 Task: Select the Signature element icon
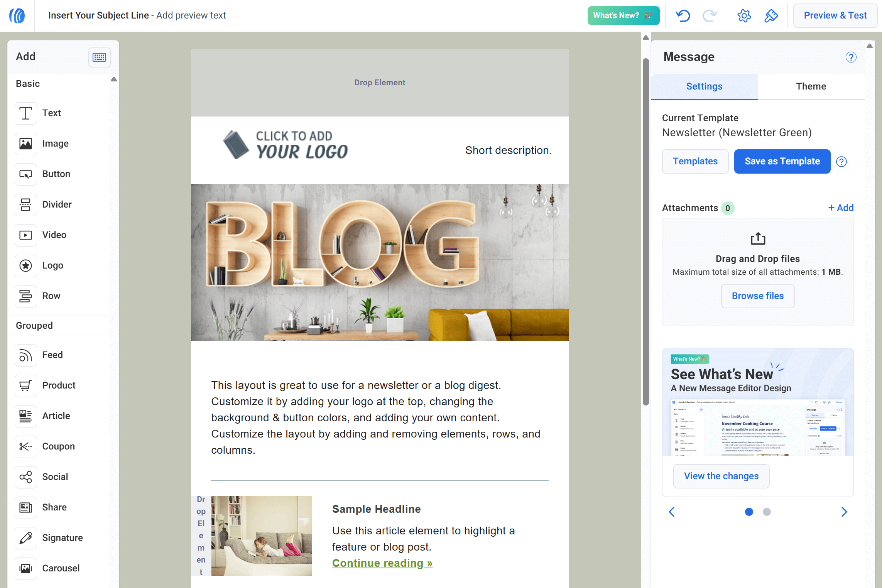point(25,538)
